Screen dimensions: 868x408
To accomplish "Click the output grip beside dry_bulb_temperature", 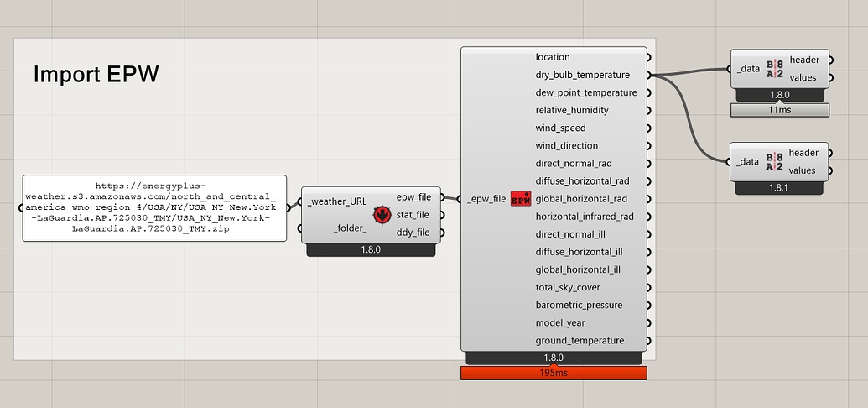I will click(648, 75).
